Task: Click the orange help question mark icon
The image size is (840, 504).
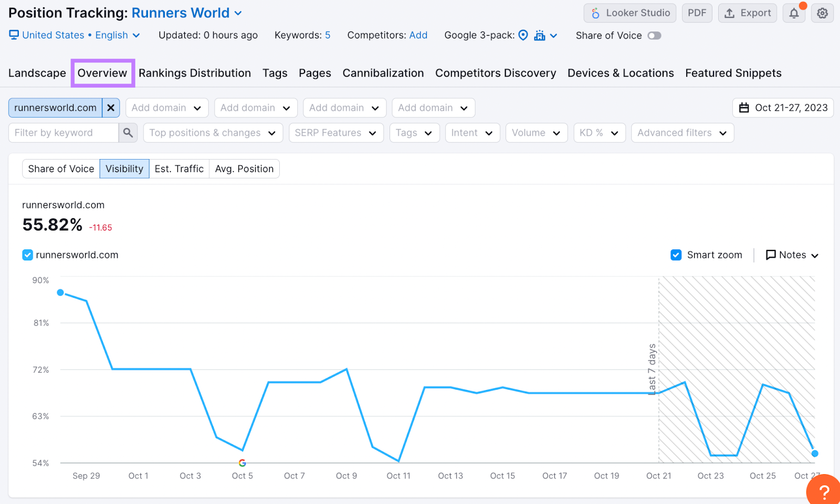Action: pyautogui.click(x=825, y=491)
